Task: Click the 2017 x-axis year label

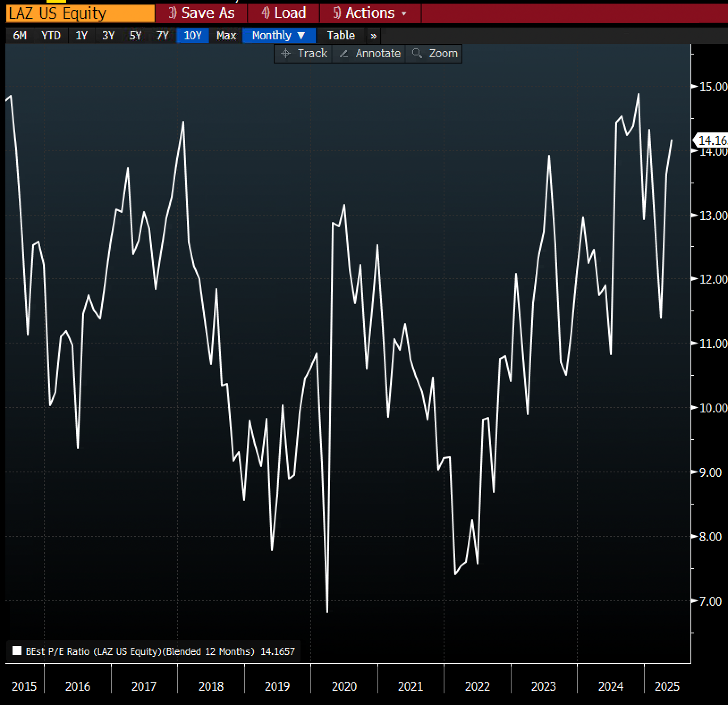Action: (x=144, y=686)
